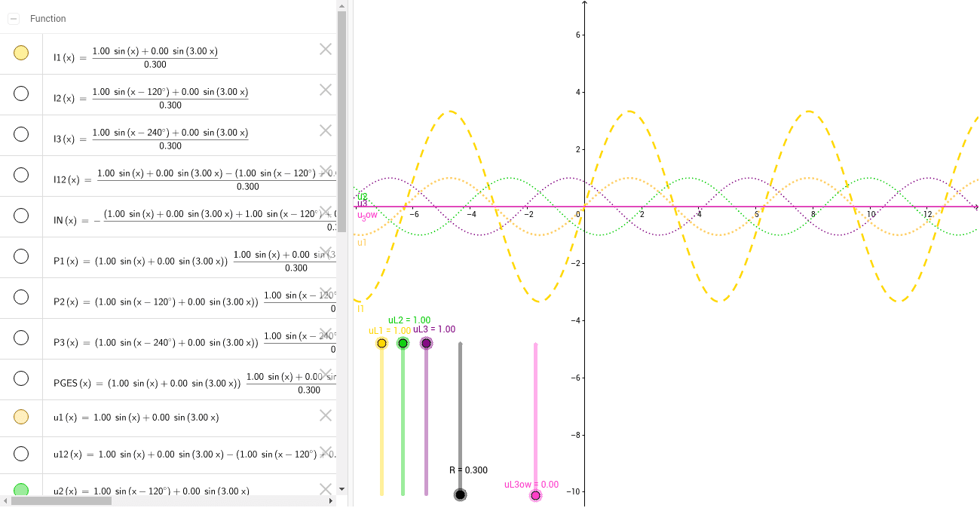The height and width of the screenshot is (508, 980).
Task: Toggle visibility of P2(x) function
Action: (x=21, y=297)
